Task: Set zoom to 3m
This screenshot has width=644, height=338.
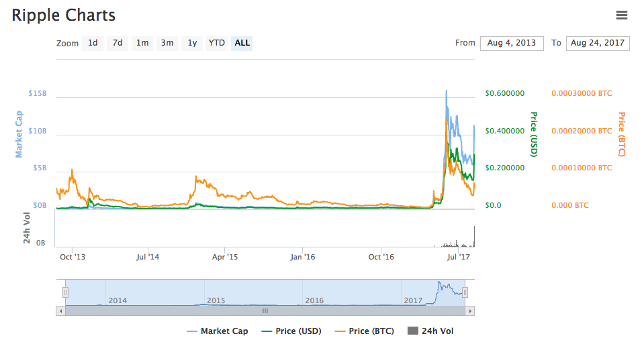Action: tap(167, 43)
